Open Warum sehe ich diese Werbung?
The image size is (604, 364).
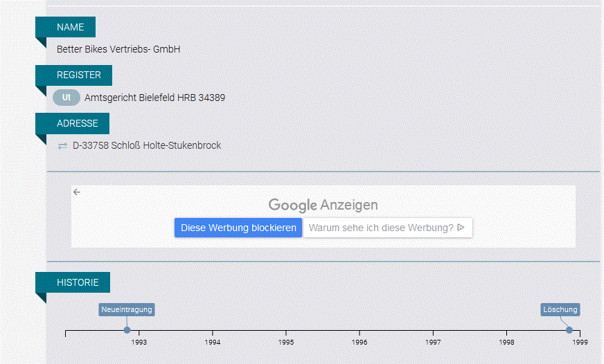387,228
